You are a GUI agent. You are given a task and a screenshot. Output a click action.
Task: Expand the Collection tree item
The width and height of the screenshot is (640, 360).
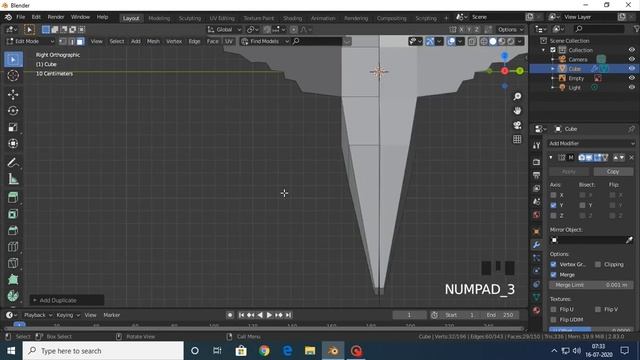click(543, 50)
